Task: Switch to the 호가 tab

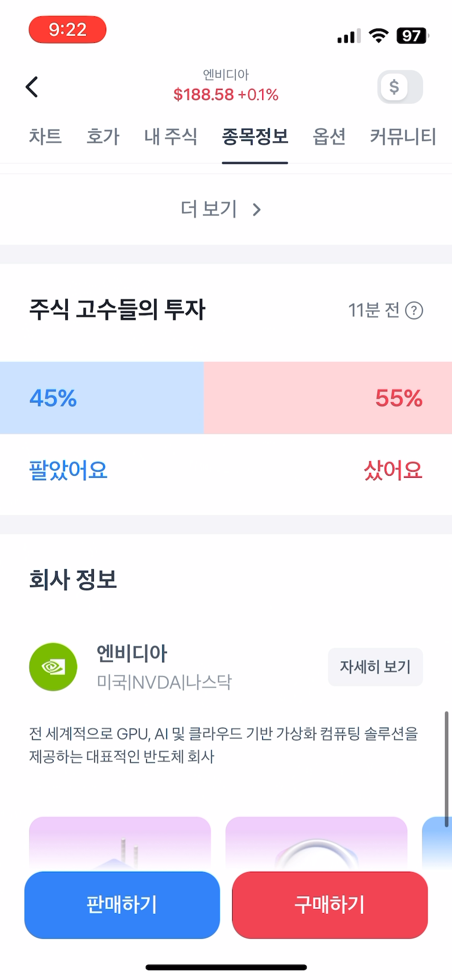Action: click(103, 136)
